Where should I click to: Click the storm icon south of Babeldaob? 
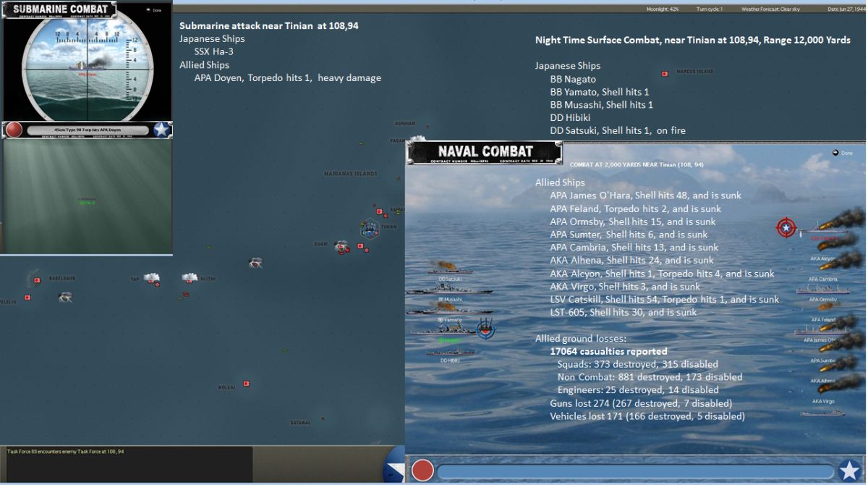point(65,297)
